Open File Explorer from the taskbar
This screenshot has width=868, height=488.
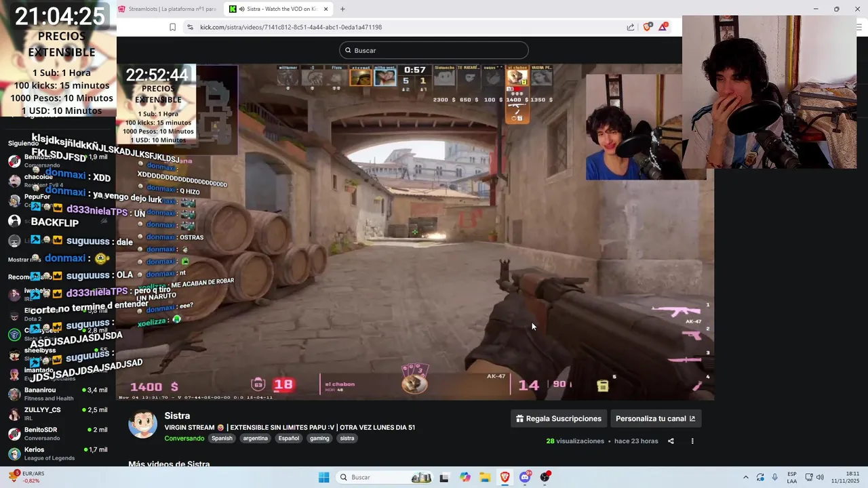tap(486, 477)
